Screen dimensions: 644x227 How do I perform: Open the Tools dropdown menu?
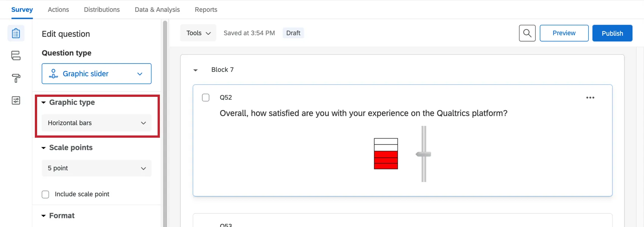tap(198, 33)
